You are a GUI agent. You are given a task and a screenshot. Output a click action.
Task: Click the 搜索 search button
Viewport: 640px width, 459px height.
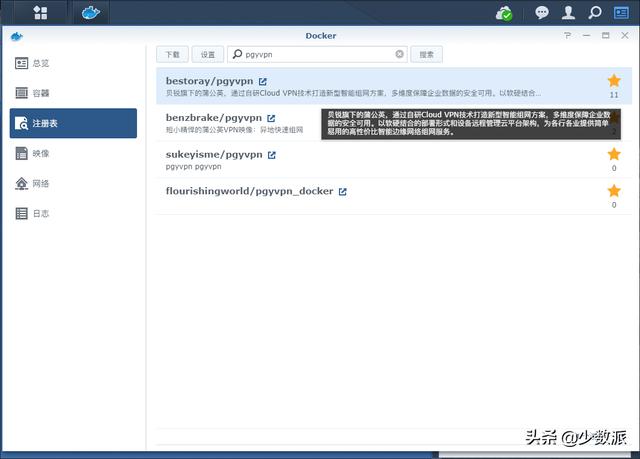coord(427,54)
